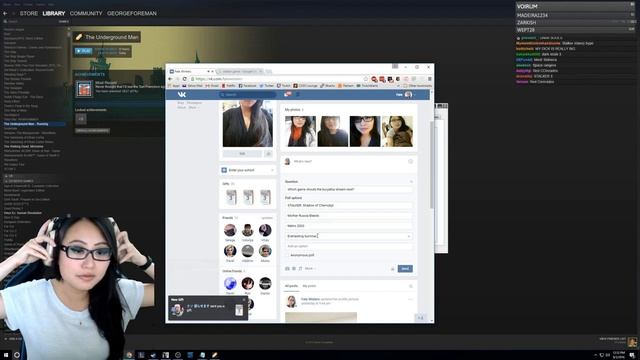This screenshot has width=640, height=360.
Task: Click the third poll option field
Action: 349,226
